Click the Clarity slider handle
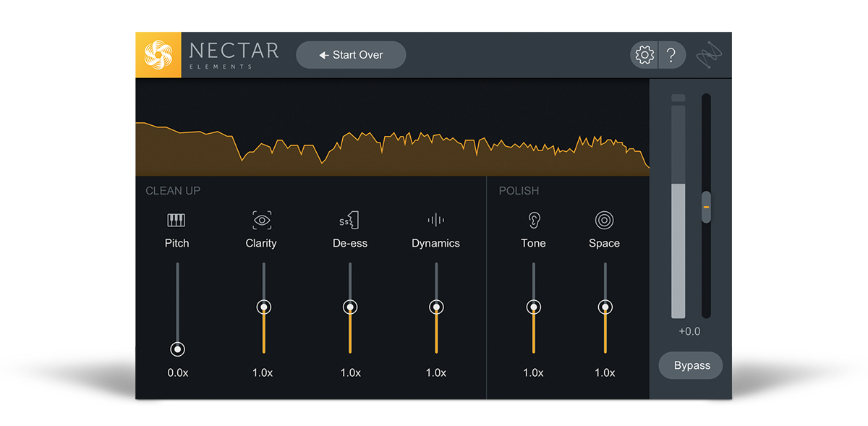Image resolution: width=868 pixels, height=426 pixels. (264, 307)
